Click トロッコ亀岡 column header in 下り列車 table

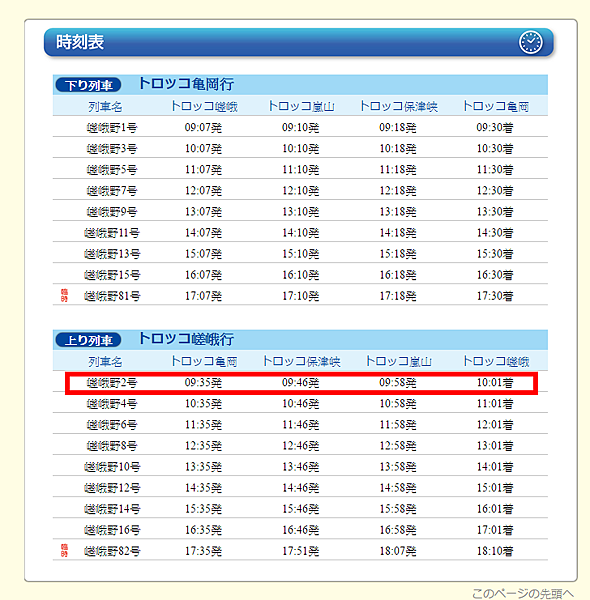point(495,106)
